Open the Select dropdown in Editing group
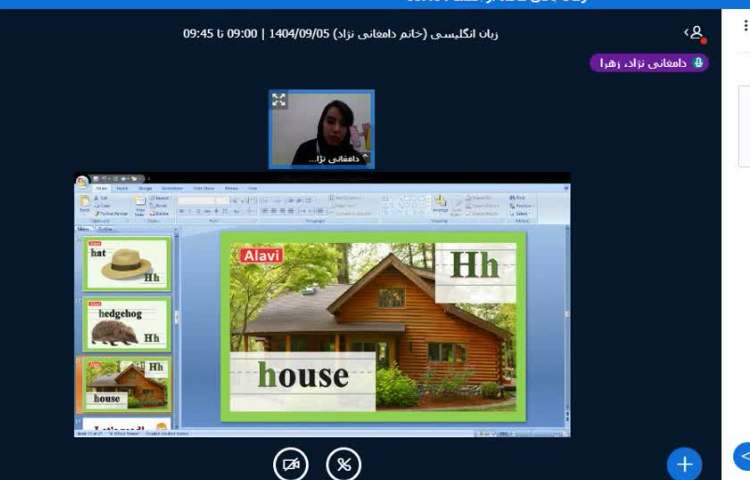750x480 pixels. pos(519,213)
